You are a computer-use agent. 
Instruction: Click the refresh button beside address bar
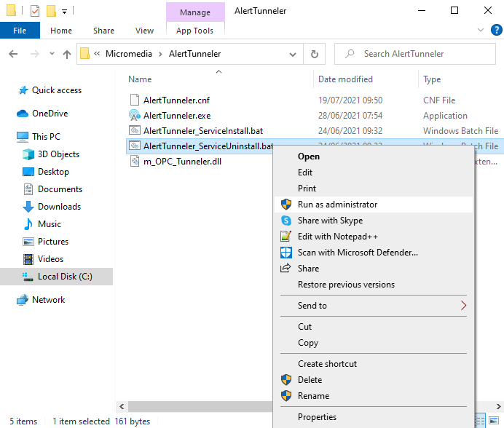coord(314,54)
